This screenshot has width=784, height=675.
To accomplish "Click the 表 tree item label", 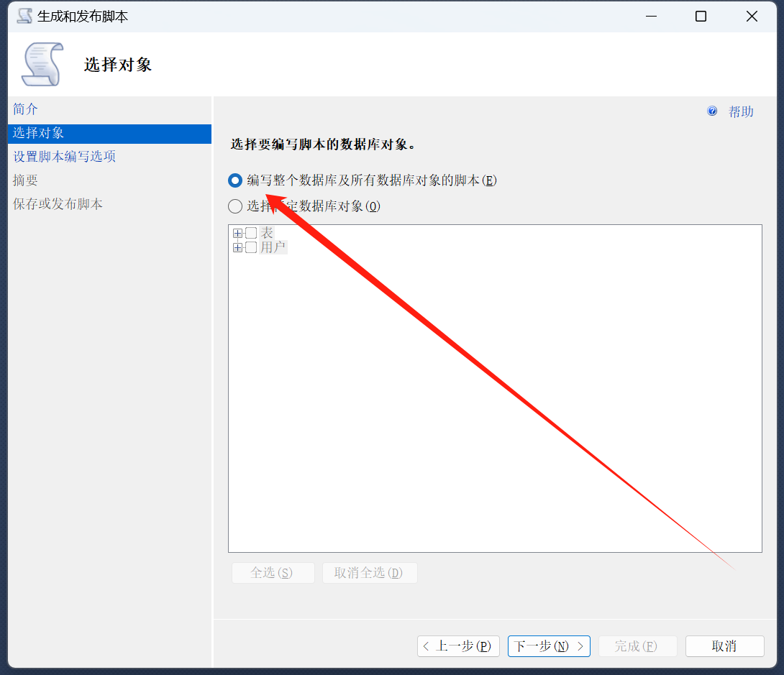I will [267, 233].
